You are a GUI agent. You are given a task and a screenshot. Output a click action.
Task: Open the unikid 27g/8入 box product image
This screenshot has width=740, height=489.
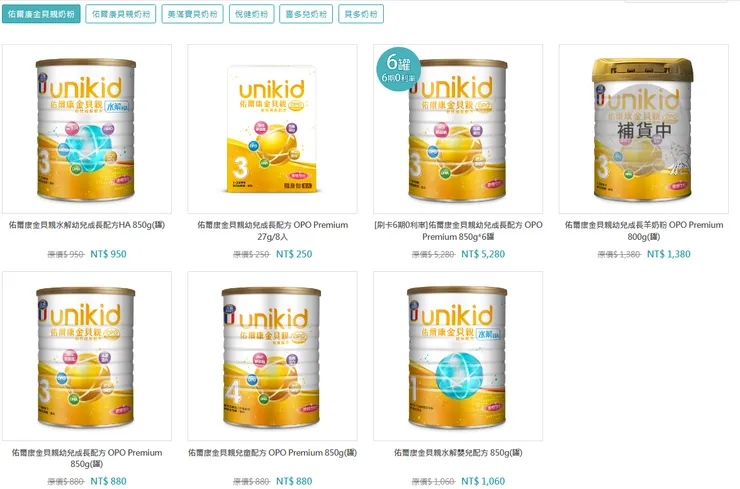(272, 129)
